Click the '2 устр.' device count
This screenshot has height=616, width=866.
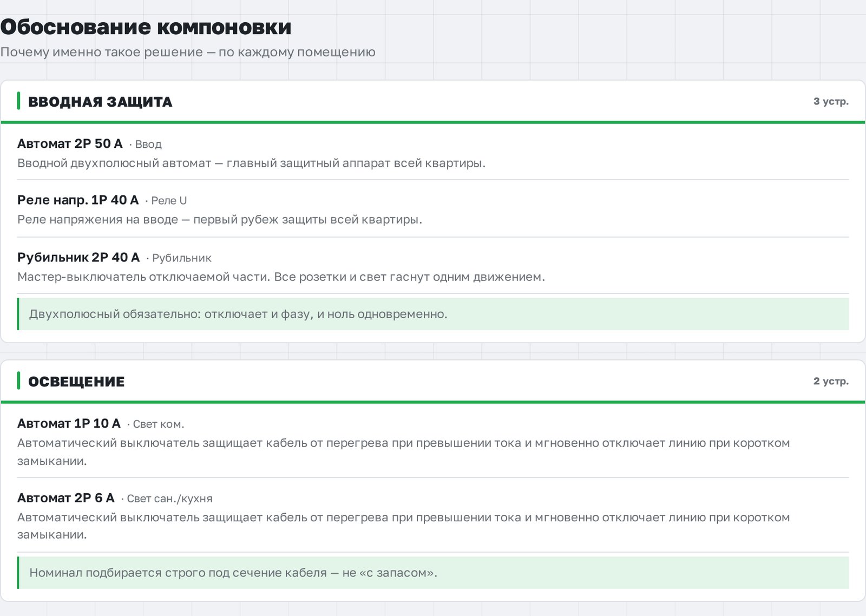coord(831,381)
